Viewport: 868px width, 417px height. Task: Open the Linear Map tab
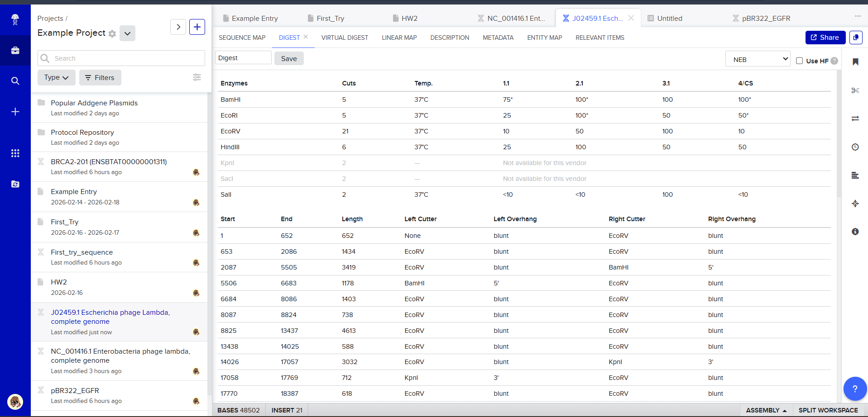(399, 38)
